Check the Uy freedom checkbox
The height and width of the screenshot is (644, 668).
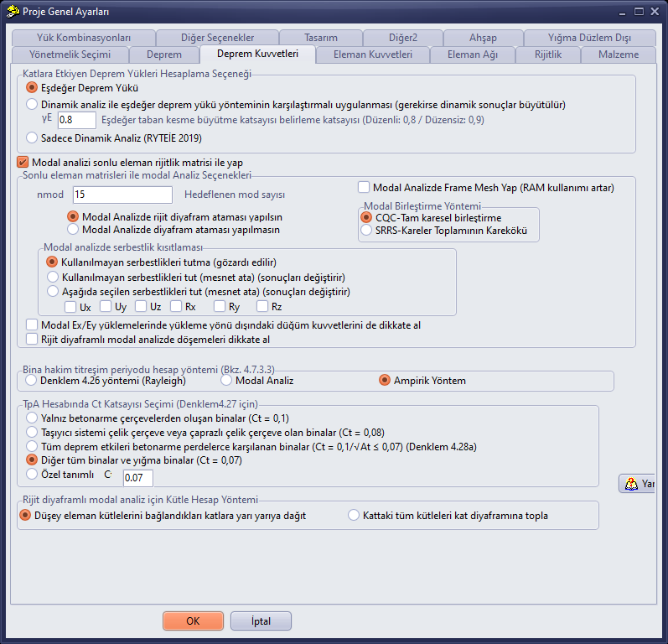click(106, 306)
